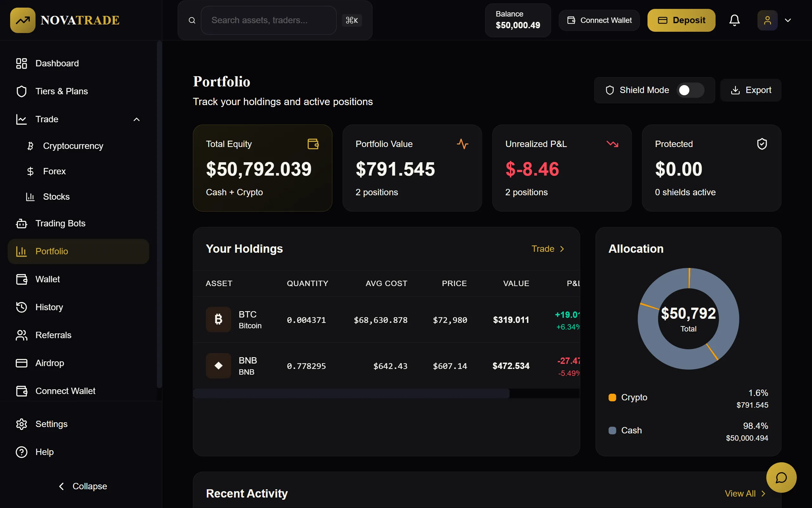Export the portfolio data
The width and height of the screenshot is (812, 508).
pyautogui.click(x=750, y=90)
